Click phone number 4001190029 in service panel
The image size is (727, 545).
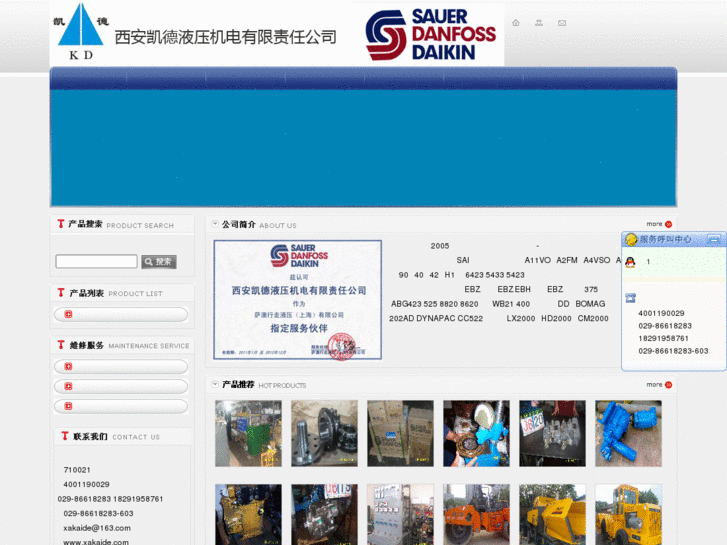click(x=661, y=313)
